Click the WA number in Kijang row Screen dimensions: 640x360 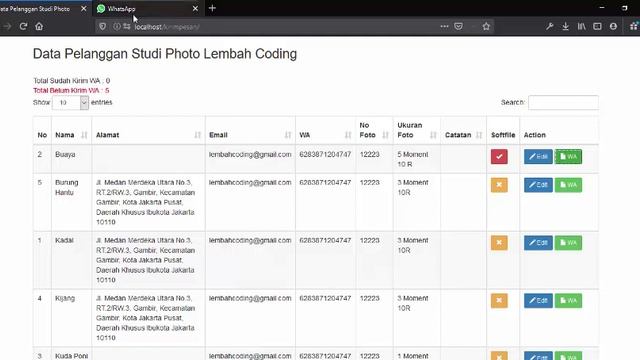coord(325,298)
